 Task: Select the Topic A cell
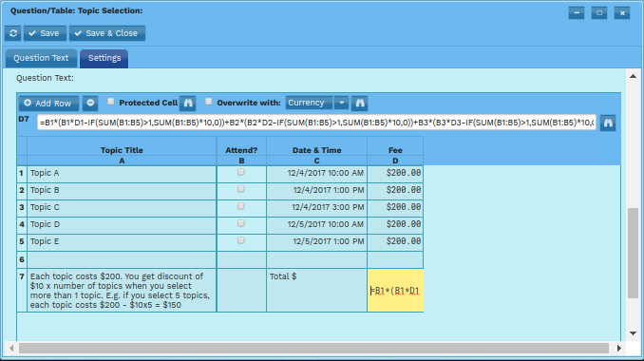coord(122,173)
